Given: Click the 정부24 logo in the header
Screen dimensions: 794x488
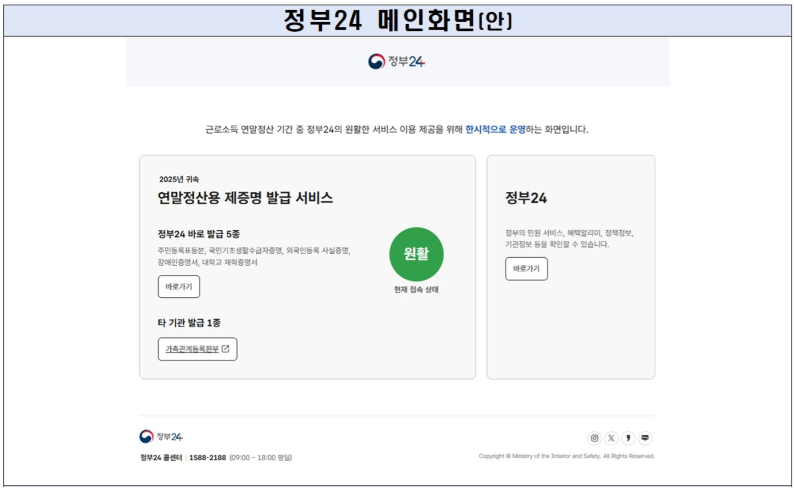Looking at the screenshot, I should 397,62.
